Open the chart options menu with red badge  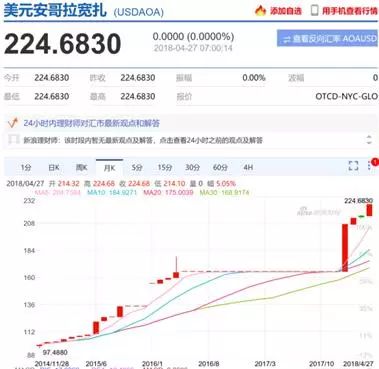[x=372, y=164]
